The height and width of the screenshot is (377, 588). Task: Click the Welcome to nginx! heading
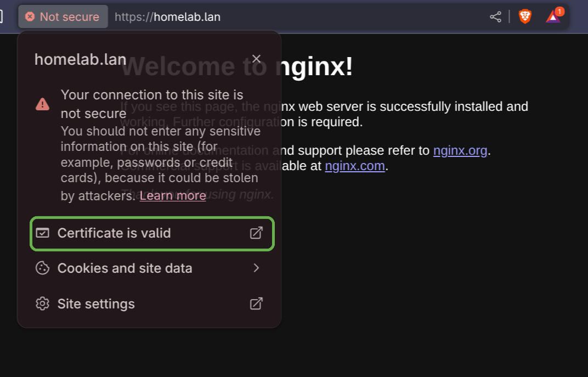click(318, 67)
